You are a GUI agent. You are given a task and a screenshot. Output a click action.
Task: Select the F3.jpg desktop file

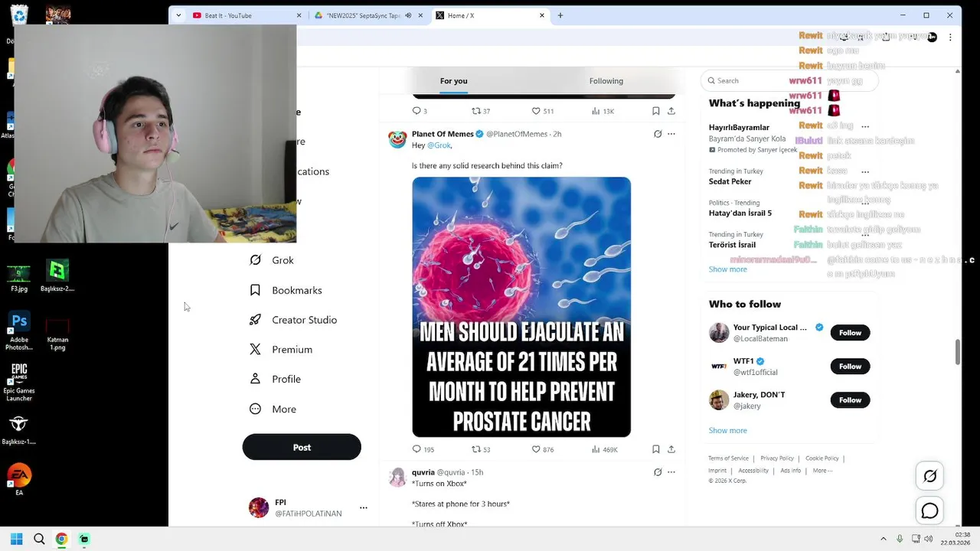pos(19,277)
